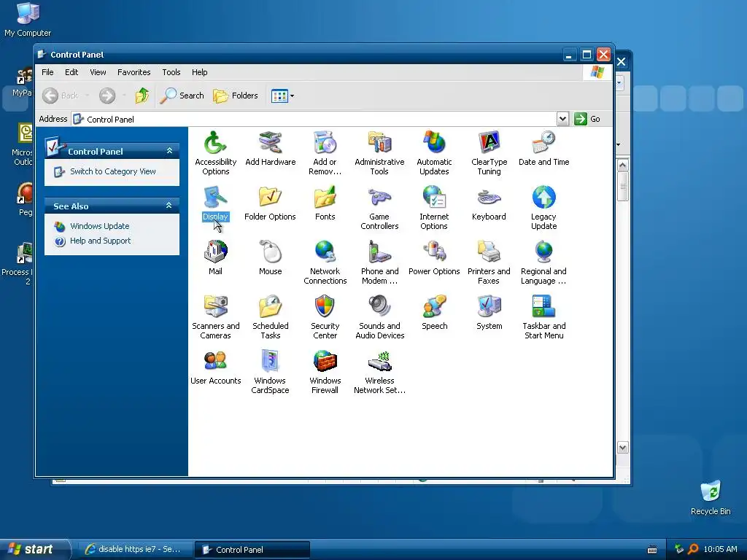
Task: Close the background window behind Control Panel
Action: click(622, 61)
